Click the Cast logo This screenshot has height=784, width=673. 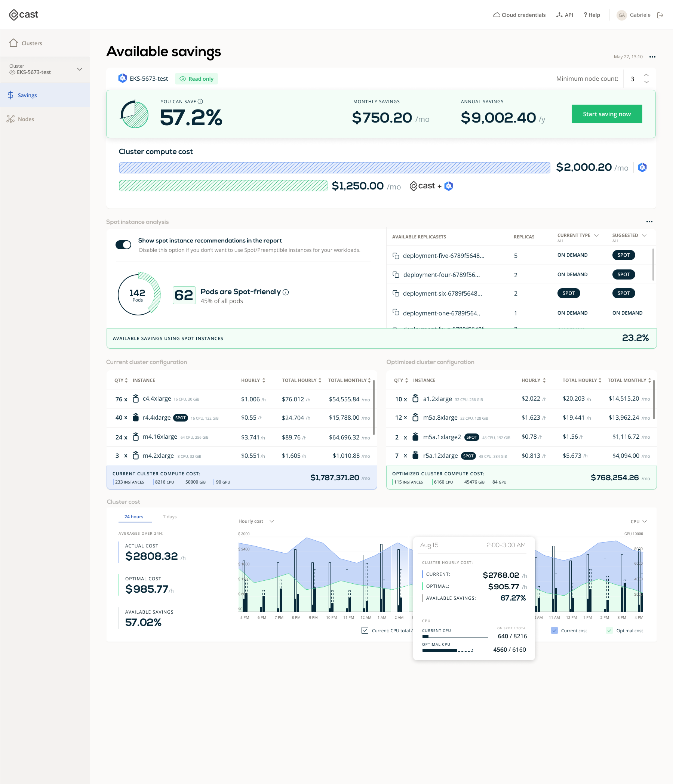point(24,15)
